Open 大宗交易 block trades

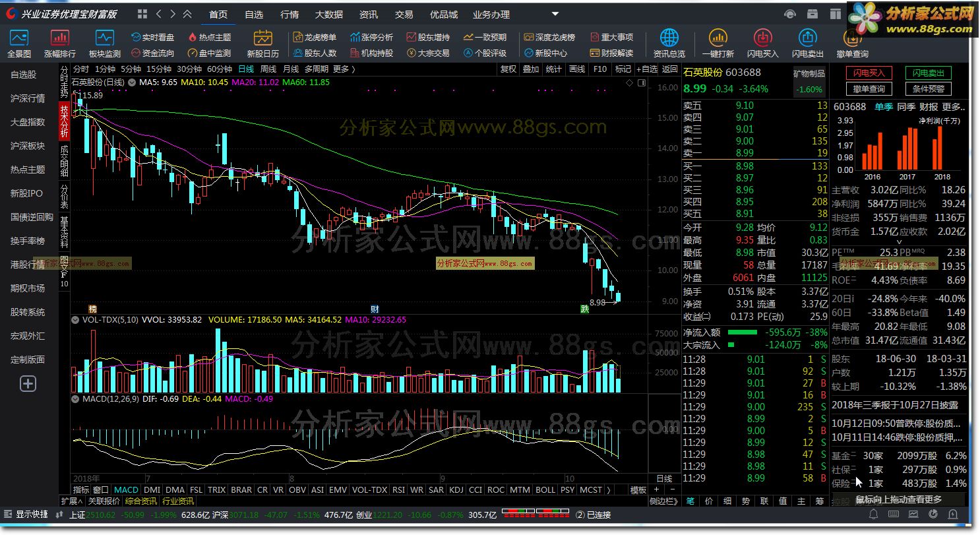coord(428,53)
